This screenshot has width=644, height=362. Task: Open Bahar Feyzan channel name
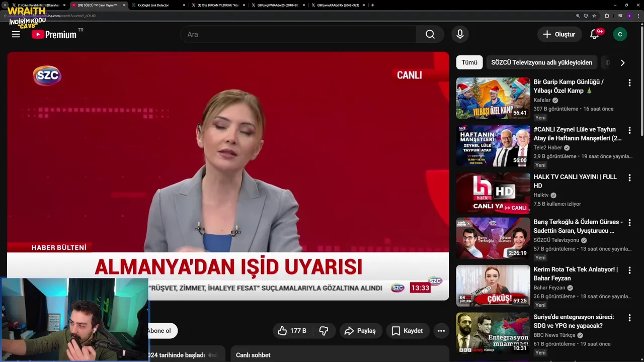click(549, 288)
